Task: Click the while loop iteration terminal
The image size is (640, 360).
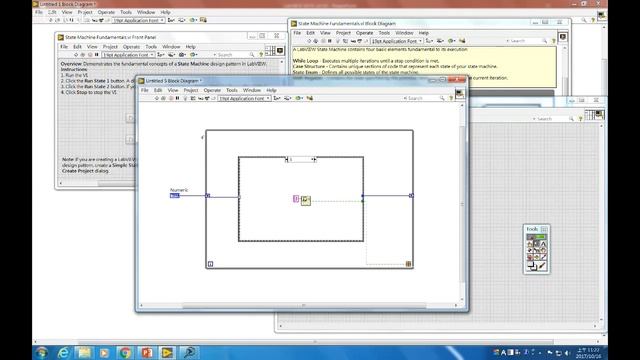Action: click(211, 264)
